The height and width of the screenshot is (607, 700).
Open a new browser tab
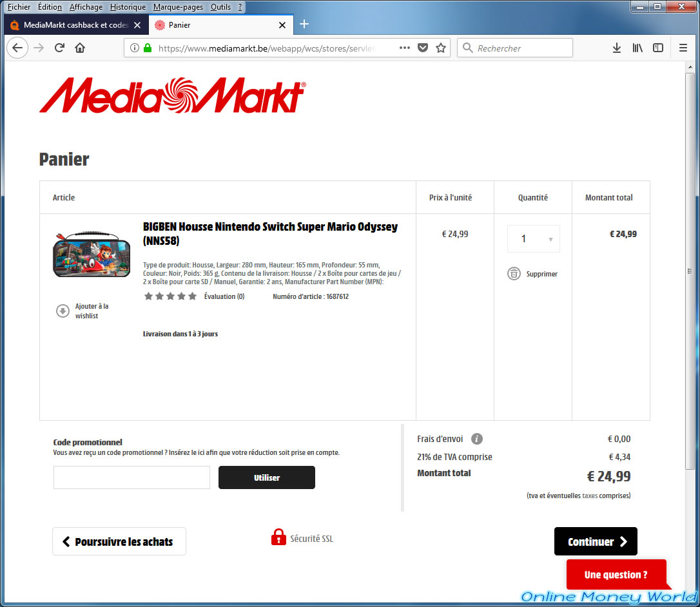[304, 24]
